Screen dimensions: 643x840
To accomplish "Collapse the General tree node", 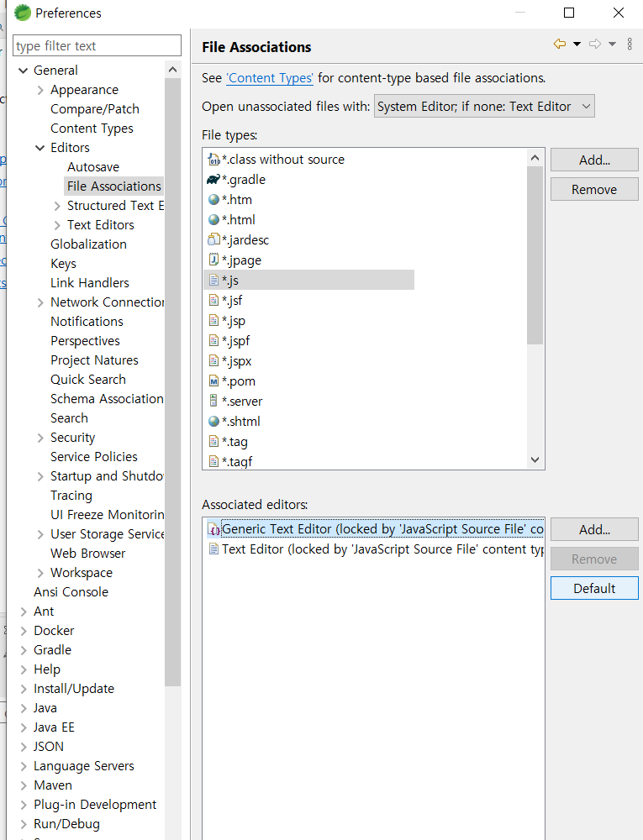I will pyautogui.click(x=23, y=71).
